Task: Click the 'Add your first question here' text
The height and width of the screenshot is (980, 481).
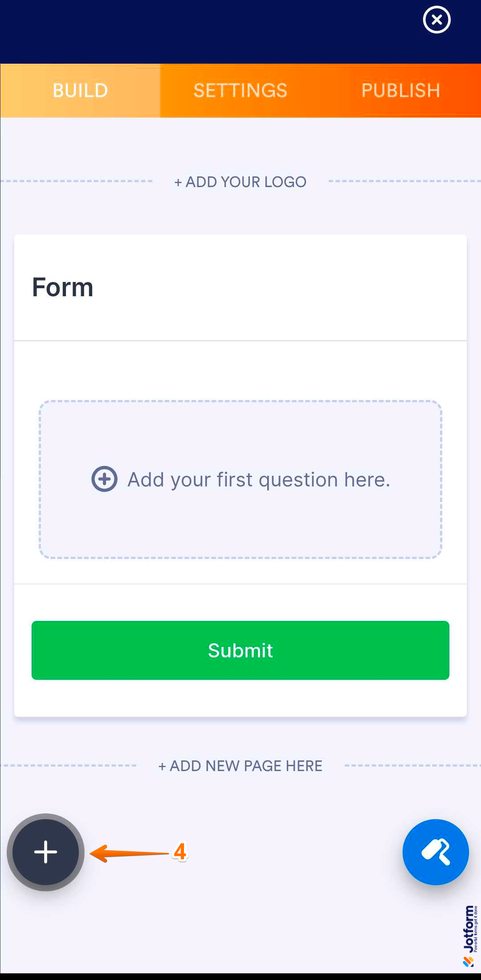Action: (259, 480)
